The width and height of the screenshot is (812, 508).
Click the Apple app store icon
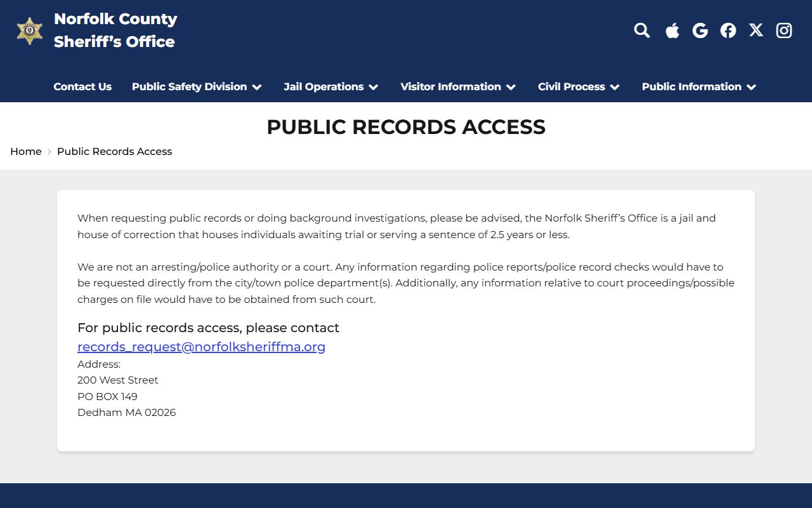click(x=672, y=30)
